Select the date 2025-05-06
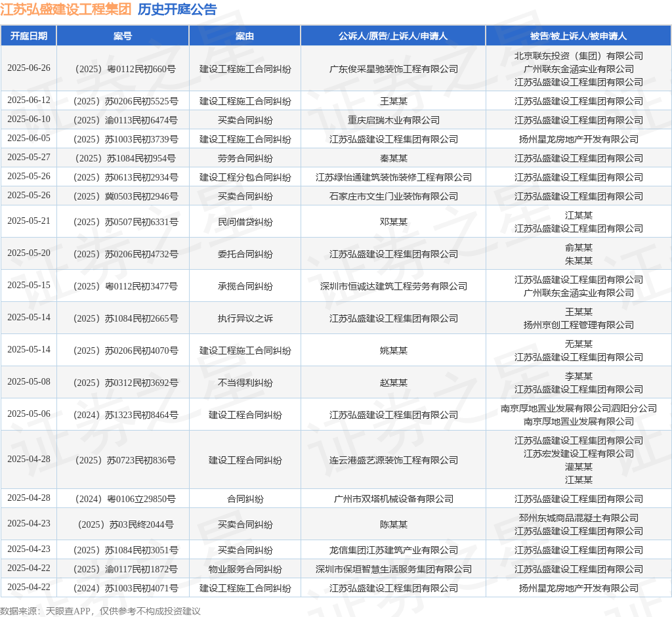This screenshot has width=672, height=617. coord(29,414)
